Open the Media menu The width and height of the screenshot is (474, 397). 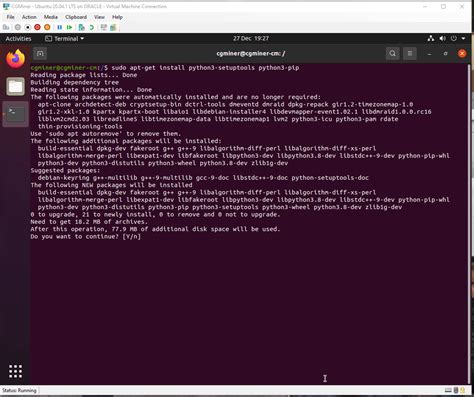click(x=51, y=17)
